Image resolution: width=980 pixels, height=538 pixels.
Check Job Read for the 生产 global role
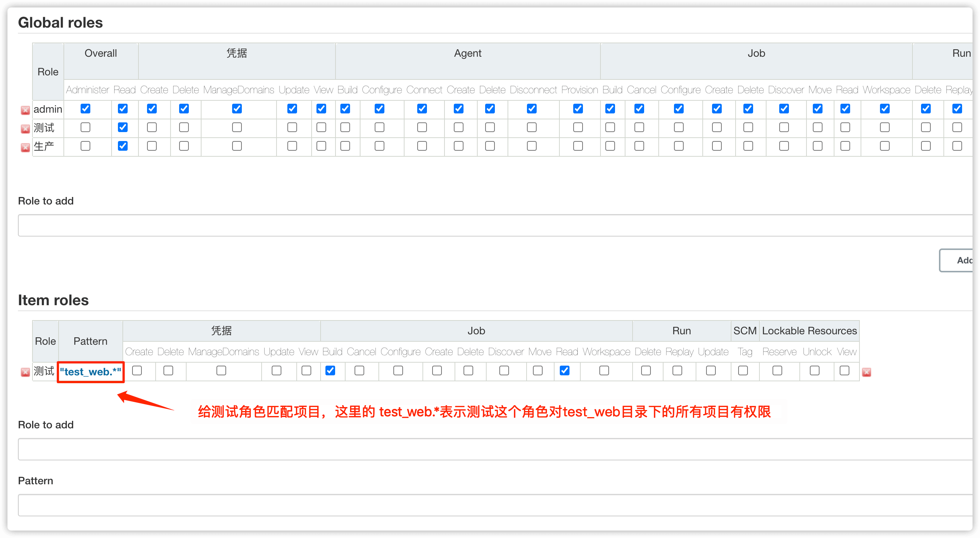845,146
